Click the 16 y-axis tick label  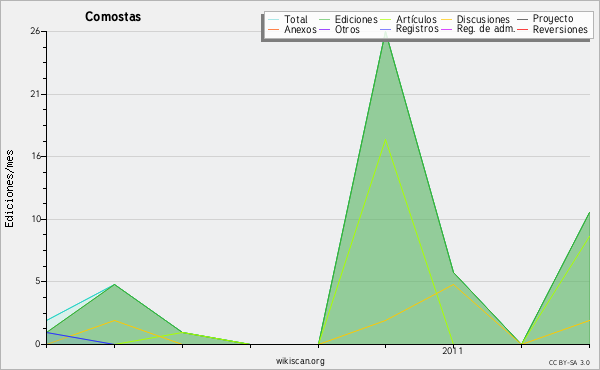point(35,156)
